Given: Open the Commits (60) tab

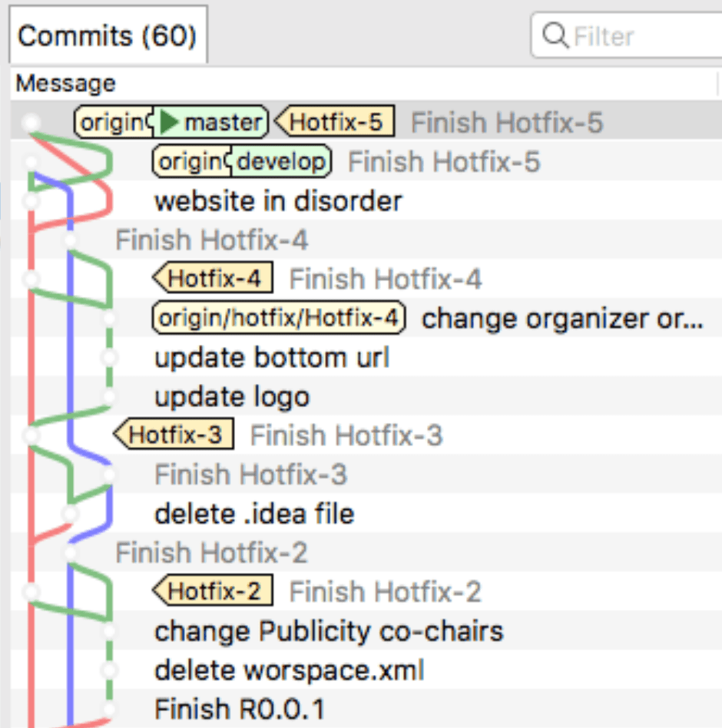Looking at the screenshot, I should point(107,36).
